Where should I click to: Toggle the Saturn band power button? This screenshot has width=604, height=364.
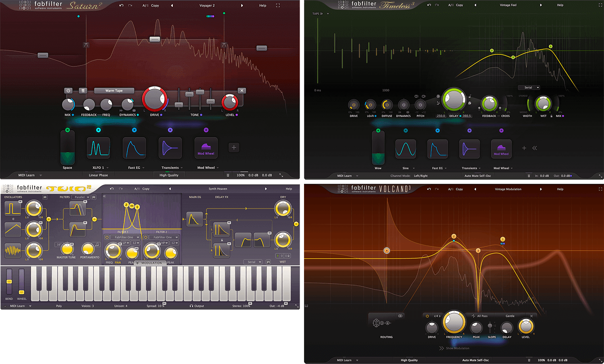click(x=68, y=91)
